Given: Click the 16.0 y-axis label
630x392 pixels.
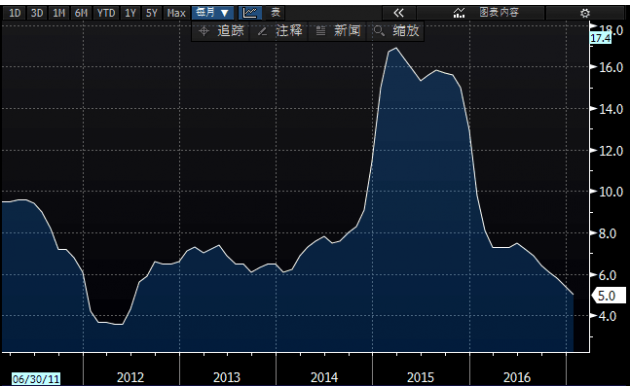Looking at the screenshot, I should coord(611,67).
